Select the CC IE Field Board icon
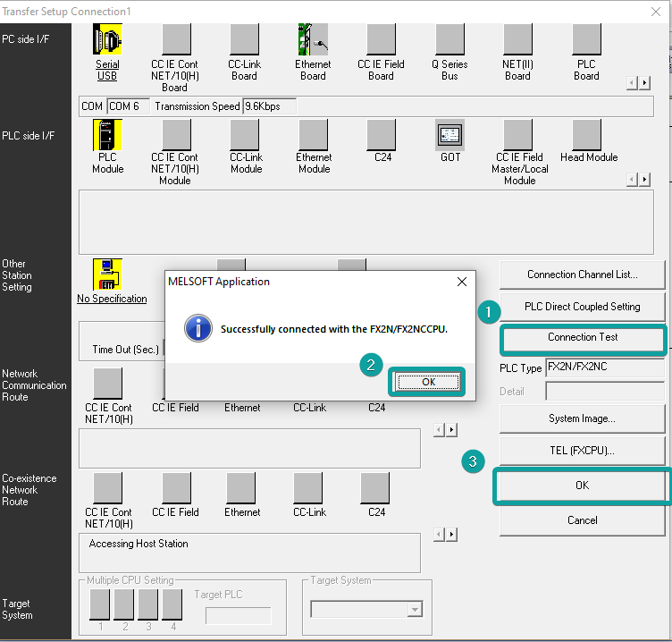The image size is (672, 642). pos(381,39)
